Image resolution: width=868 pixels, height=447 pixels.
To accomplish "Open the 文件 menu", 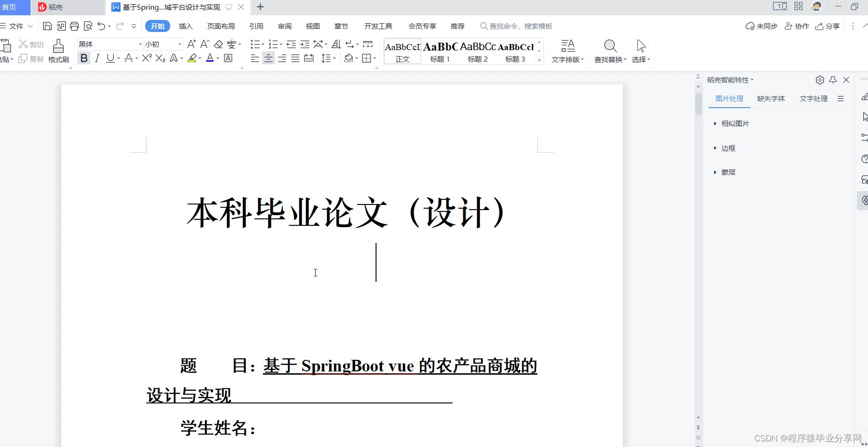I will (17, 26).
